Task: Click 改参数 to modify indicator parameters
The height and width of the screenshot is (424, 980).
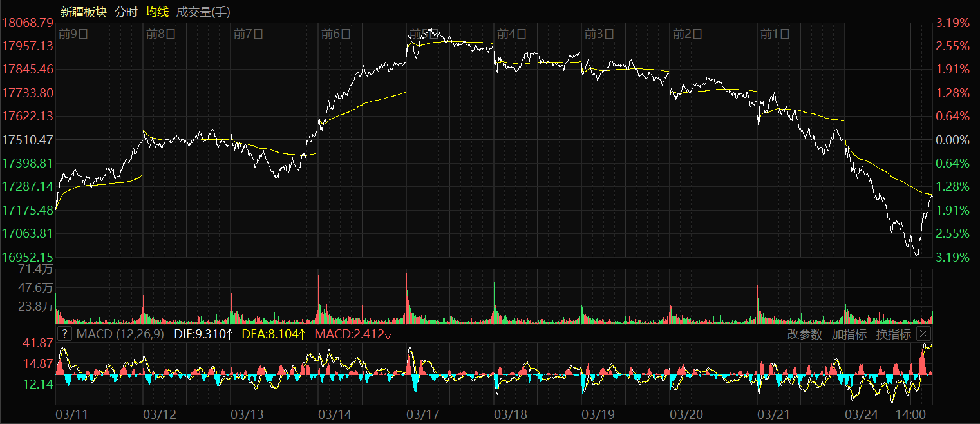Action: [805, 334]
